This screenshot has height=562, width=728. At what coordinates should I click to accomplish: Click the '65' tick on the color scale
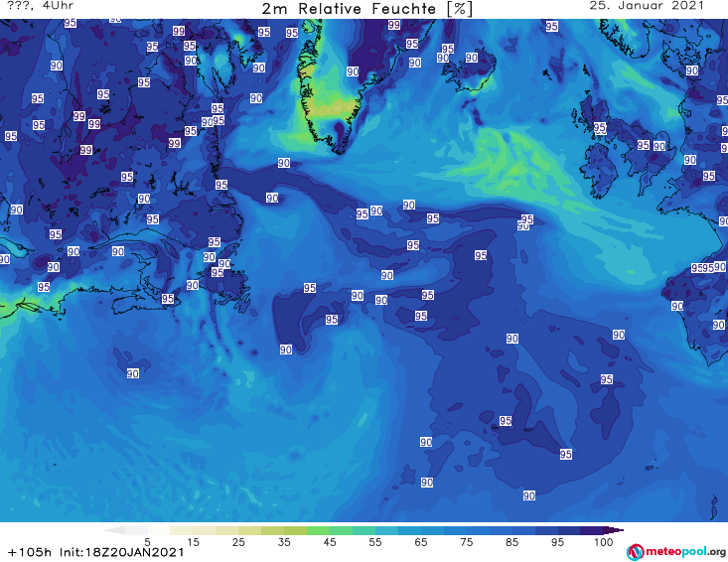(421, 542)
